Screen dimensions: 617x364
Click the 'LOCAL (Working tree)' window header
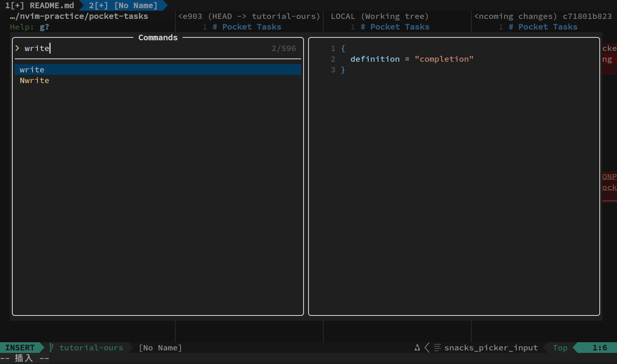[380, 16]
